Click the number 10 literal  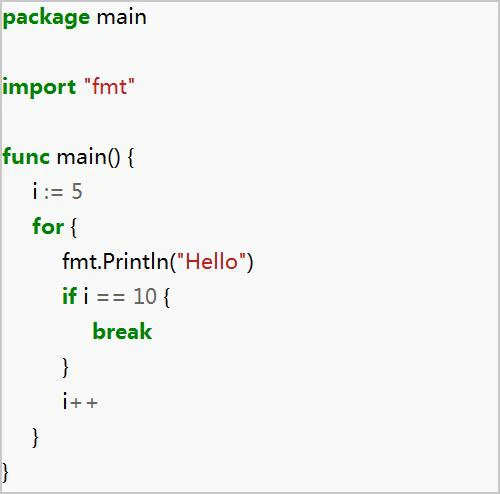[145, 296]
